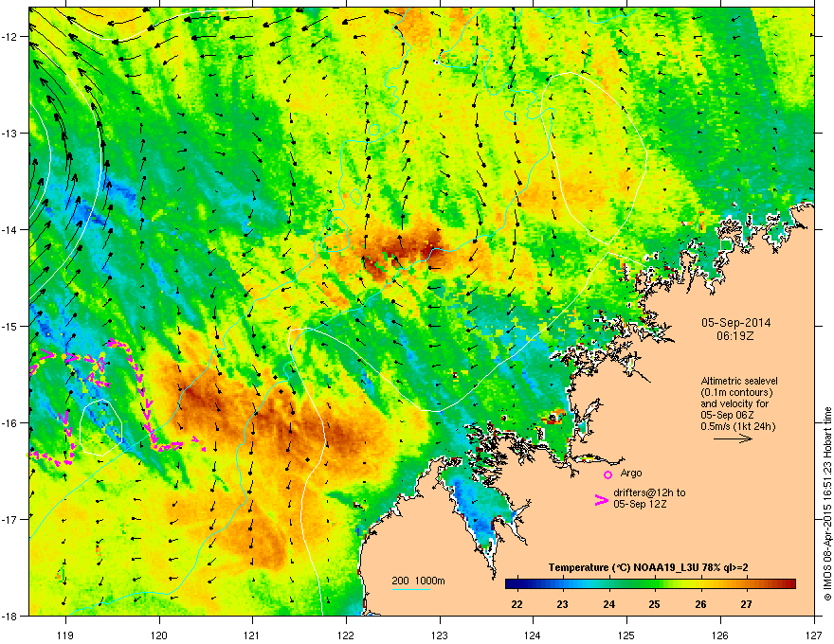This screenshot has width=834, height=644.
Task: Click the latitude axis label -17
Action: [10, 519]
